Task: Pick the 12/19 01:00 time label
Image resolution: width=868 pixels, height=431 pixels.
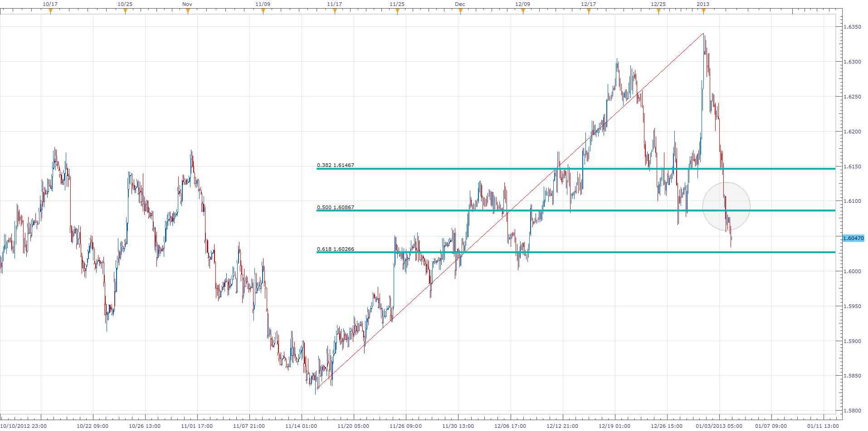Action: coord(614,426)
